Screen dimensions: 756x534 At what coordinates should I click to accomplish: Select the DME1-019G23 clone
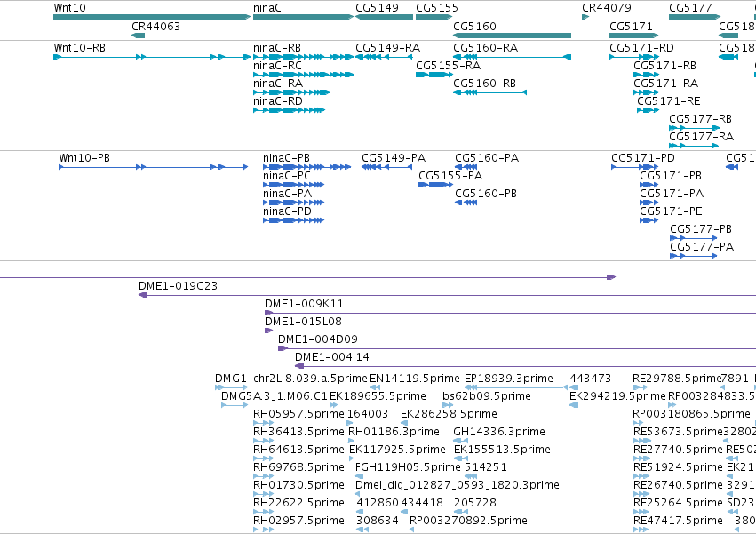447,295
